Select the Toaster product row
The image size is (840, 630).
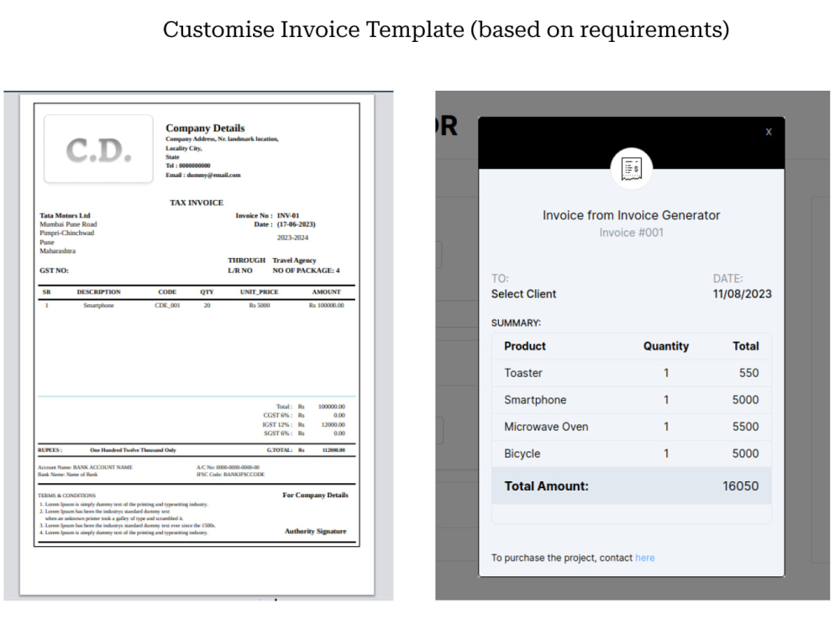[x=632, y=373]
